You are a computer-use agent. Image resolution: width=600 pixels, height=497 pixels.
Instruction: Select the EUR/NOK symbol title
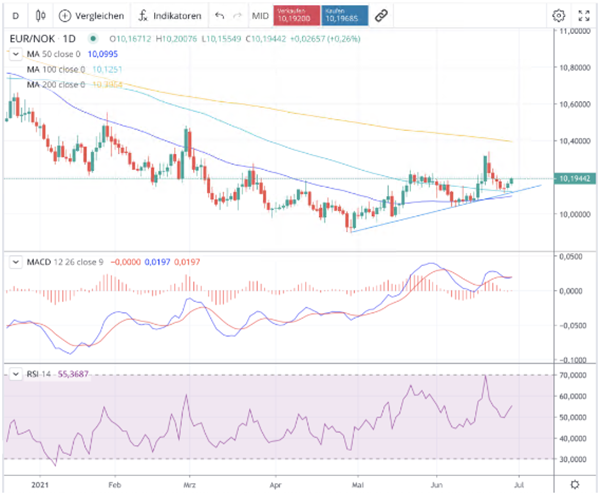pyautogui.click(x=32, y=39)
